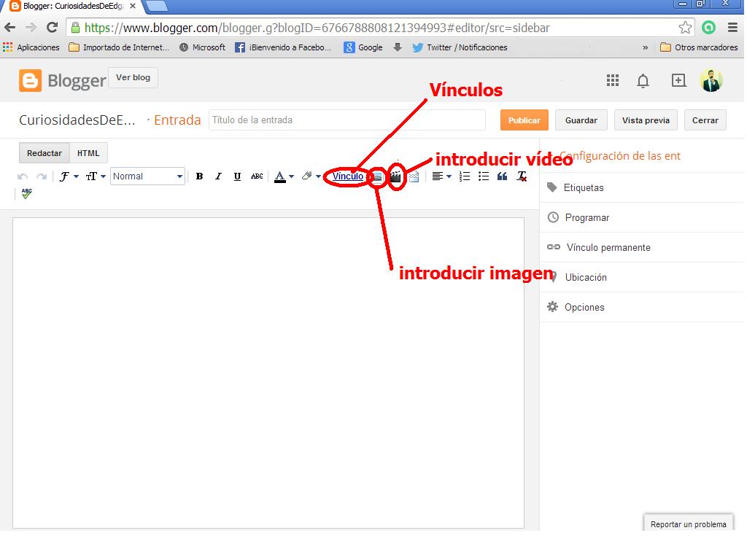The image size is (747, 560).
Task: Click inside the post body editor
Action: (268, 373)
